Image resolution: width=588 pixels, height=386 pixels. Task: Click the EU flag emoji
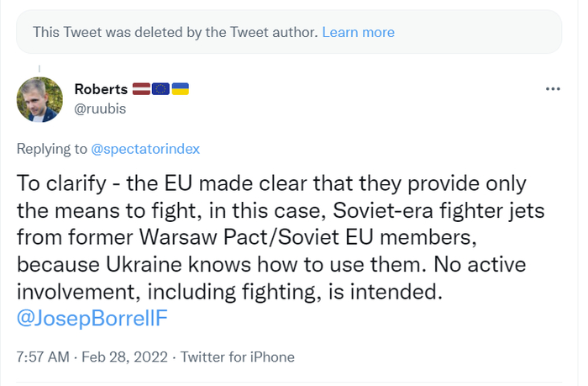161,88
